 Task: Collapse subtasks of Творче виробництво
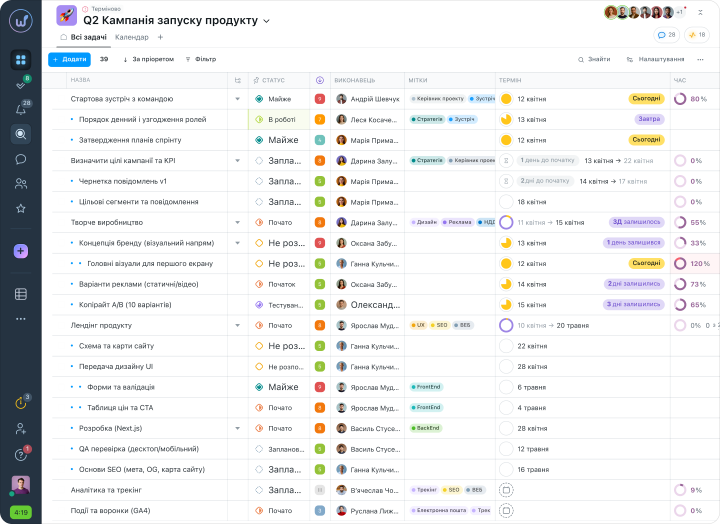coord(237,222)
